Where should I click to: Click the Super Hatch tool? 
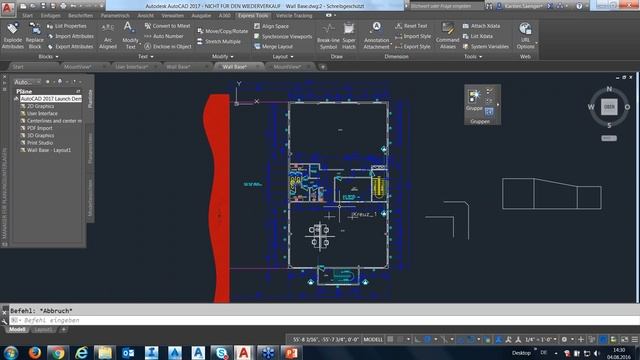pyautogui.click(x=349, y=36)
